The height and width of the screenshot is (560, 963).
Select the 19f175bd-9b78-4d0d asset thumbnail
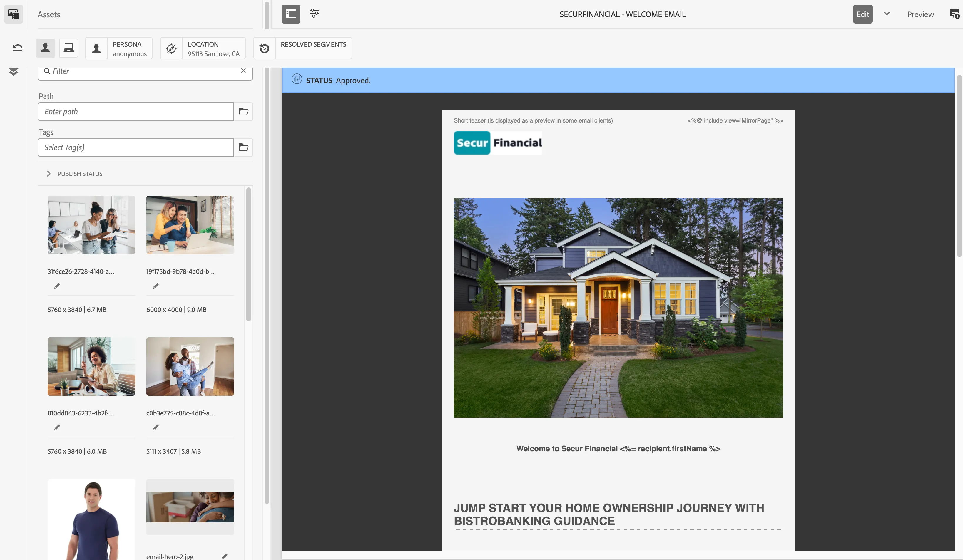190,225
